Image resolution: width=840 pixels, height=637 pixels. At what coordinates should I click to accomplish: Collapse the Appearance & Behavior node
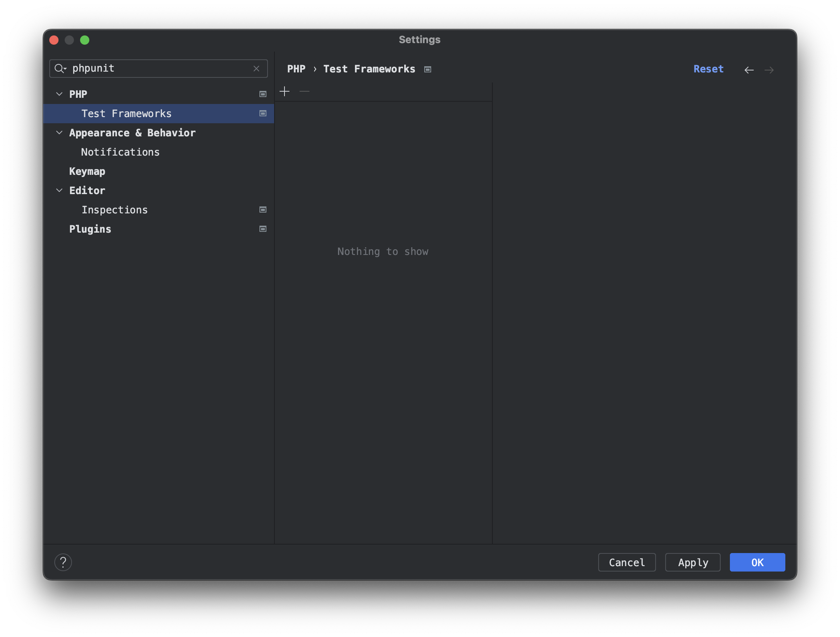(x=59, y=132)
